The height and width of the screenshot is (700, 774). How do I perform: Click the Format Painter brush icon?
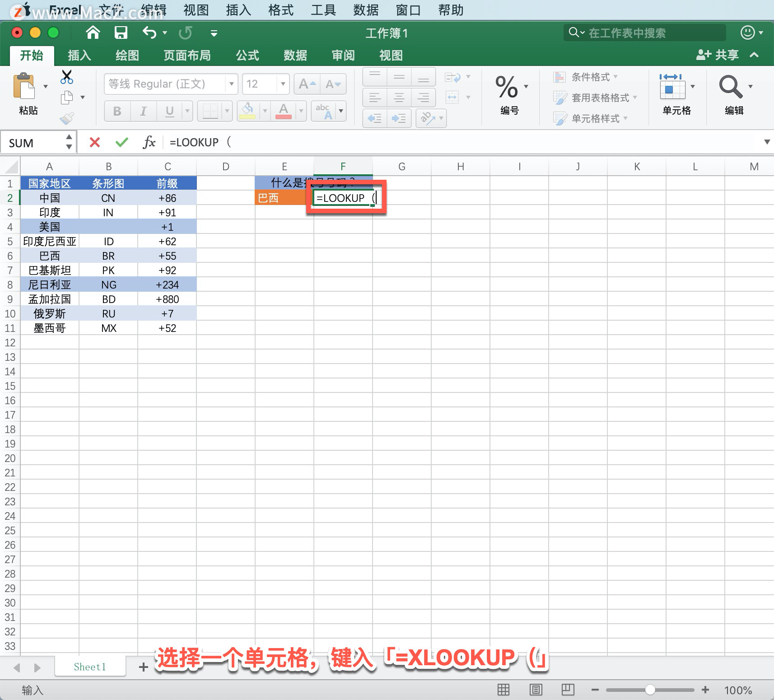[67, 118]
